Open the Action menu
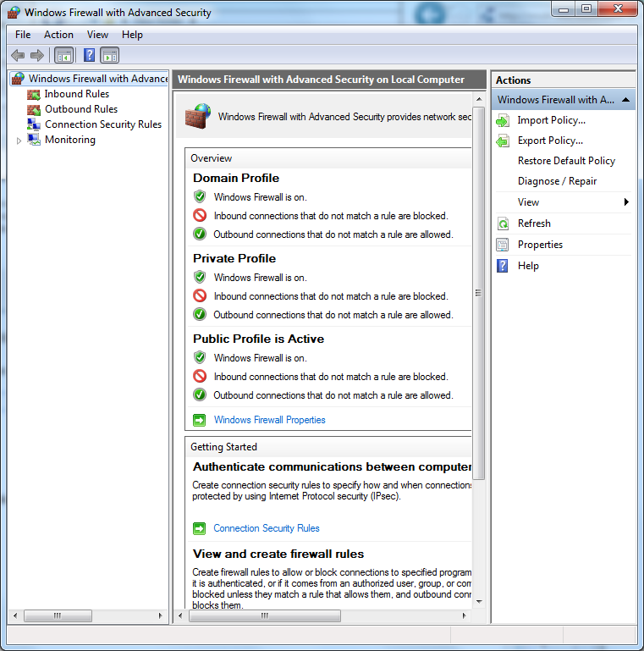644x651 pixels. click(x=58, y=35)
